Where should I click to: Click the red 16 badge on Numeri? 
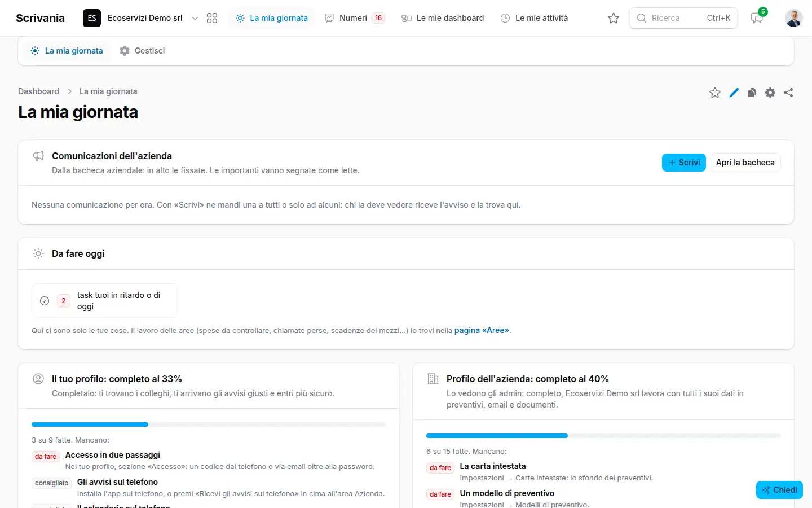378,18
